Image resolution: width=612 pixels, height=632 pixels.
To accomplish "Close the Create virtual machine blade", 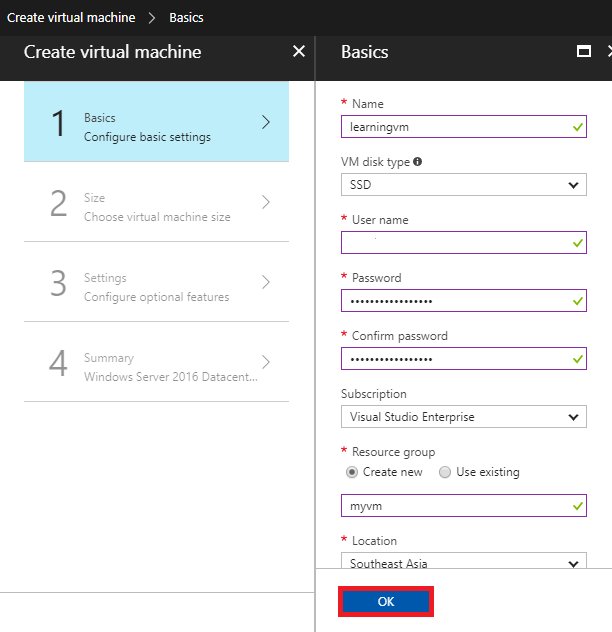I will point(298,52).
